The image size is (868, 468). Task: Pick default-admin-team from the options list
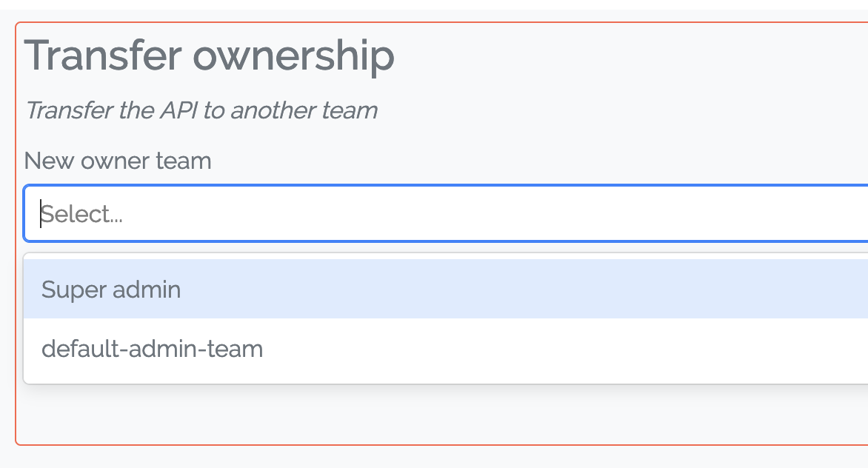(x=153, y=348)
